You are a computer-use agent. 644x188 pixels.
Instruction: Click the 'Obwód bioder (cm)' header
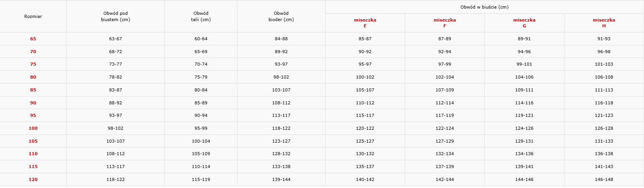tap(281, 16)
